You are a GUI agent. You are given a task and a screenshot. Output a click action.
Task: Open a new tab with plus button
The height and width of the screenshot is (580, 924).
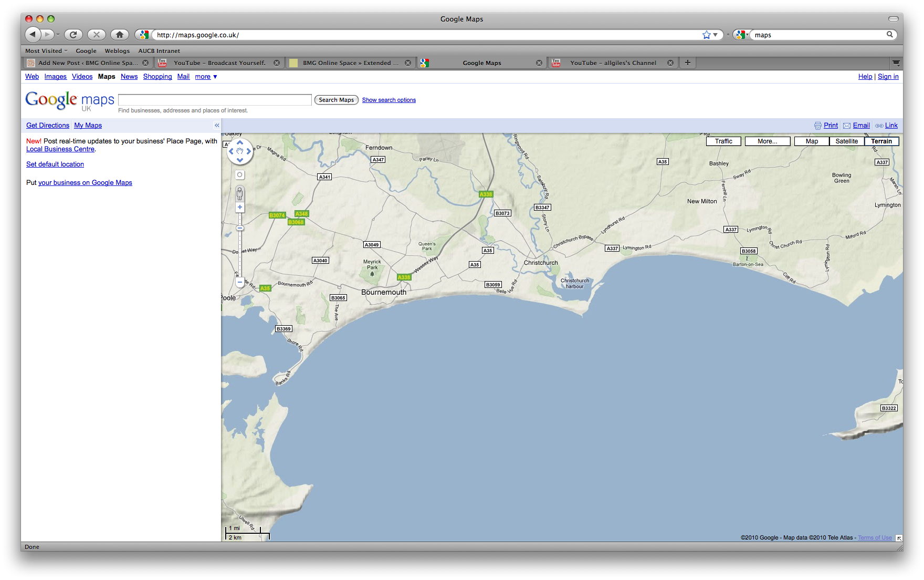coord(687,63)
